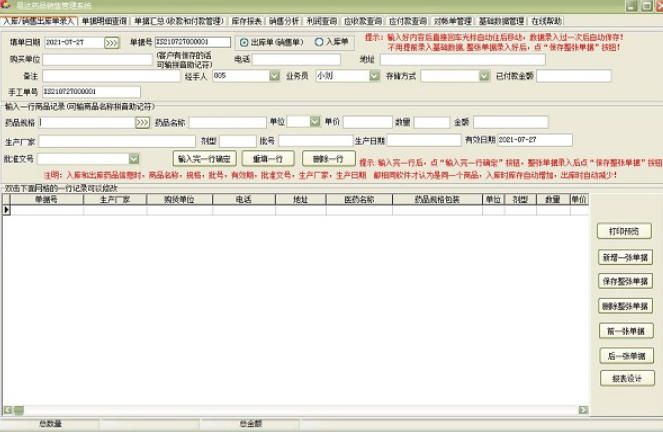
Task: Focus the 备注 input field
Action: [x=111, y=76]
